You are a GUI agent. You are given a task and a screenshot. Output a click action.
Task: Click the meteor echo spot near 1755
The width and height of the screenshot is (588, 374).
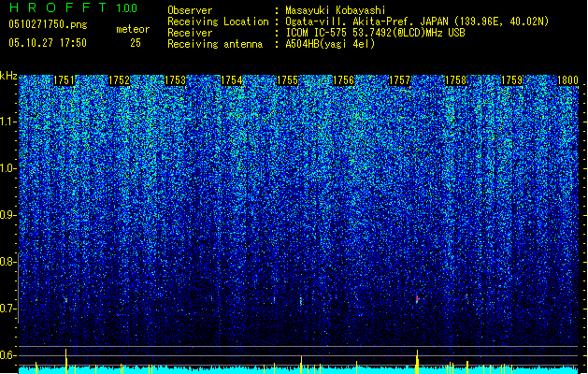coord(301,301)
